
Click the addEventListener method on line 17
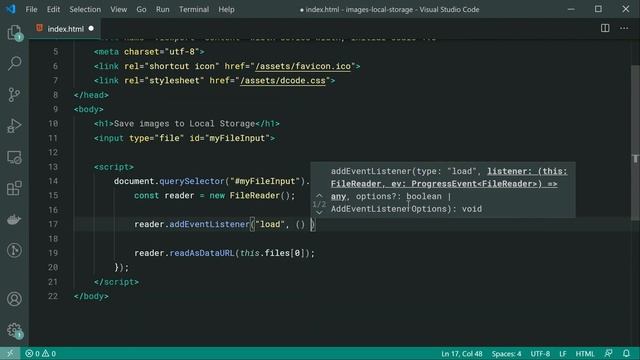(209, 224)
